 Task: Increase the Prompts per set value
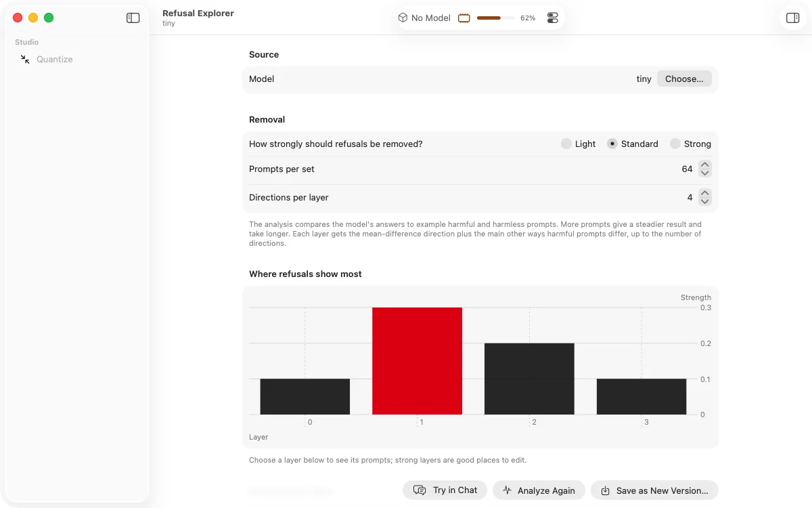705,165
